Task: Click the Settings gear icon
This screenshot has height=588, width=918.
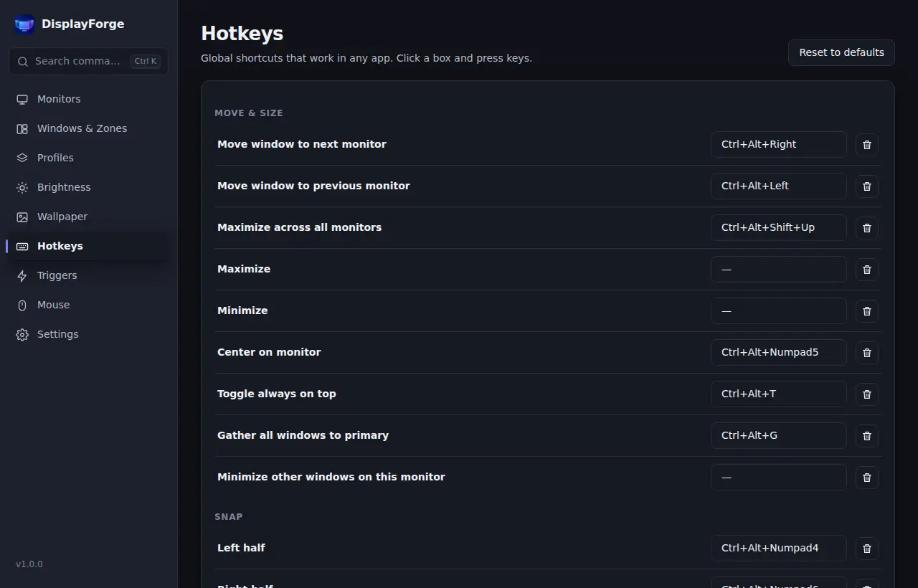Action: tap(22, 334)
